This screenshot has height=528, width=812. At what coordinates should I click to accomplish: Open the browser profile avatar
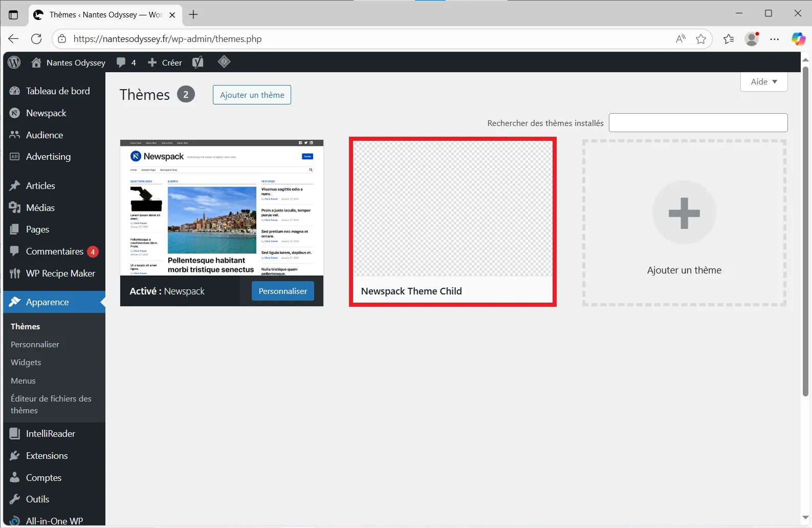(752, 39)
